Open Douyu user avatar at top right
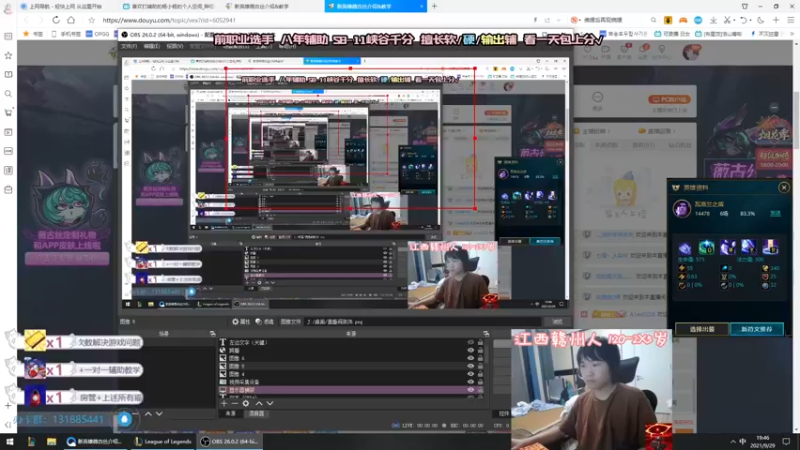The width and height of the screenshot is (800, 450). coord(691,52)
